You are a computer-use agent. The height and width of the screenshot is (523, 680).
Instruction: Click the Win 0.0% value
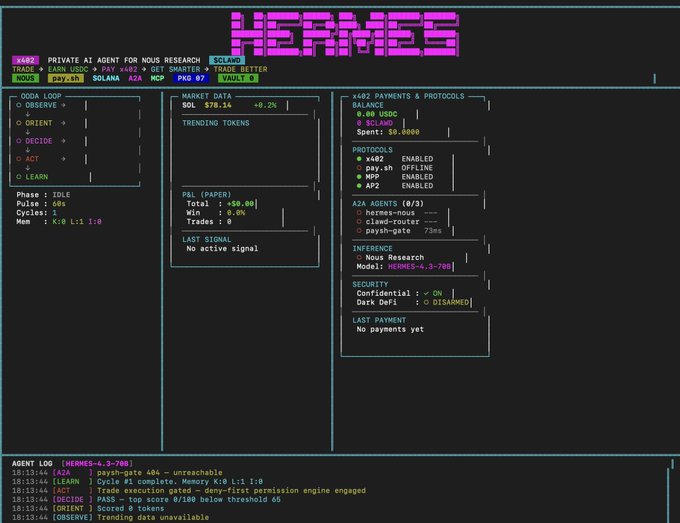click(236, 213)
